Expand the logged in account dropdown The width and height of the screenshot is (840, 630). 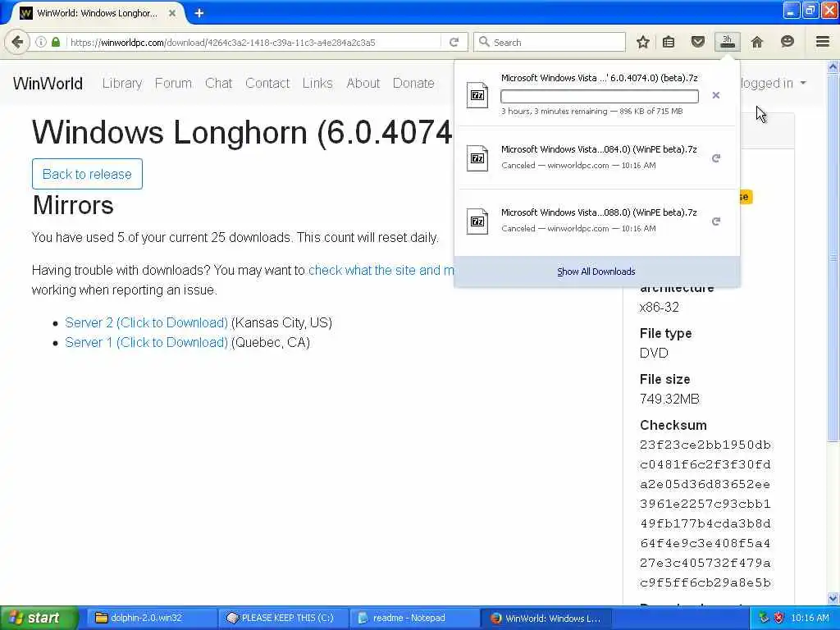coord(773,83)
